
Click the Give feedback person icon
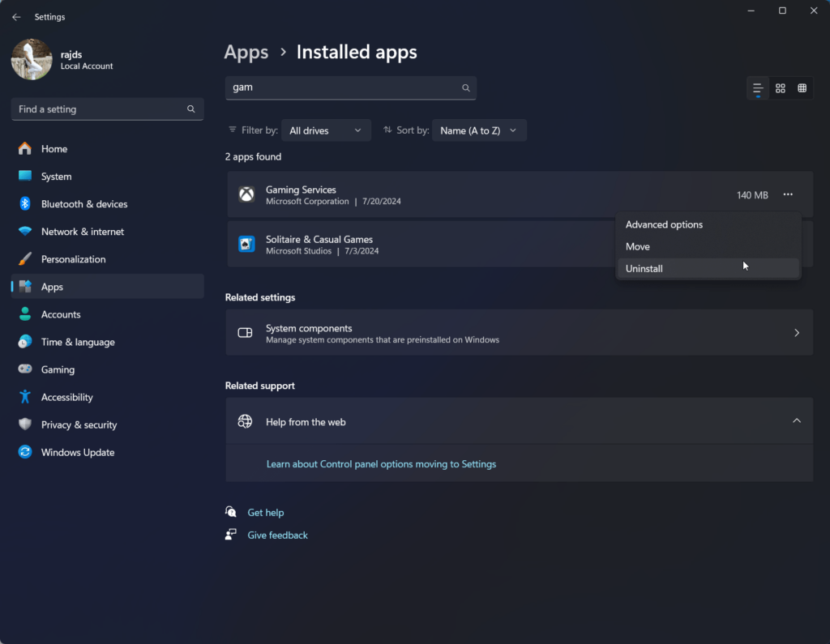[230, 535]
